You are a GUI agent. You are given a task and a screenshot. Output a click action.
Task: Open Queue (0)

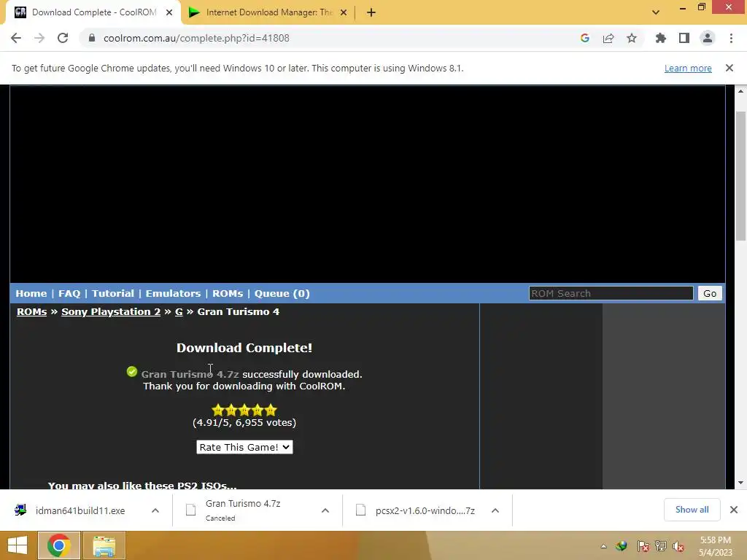282,293
